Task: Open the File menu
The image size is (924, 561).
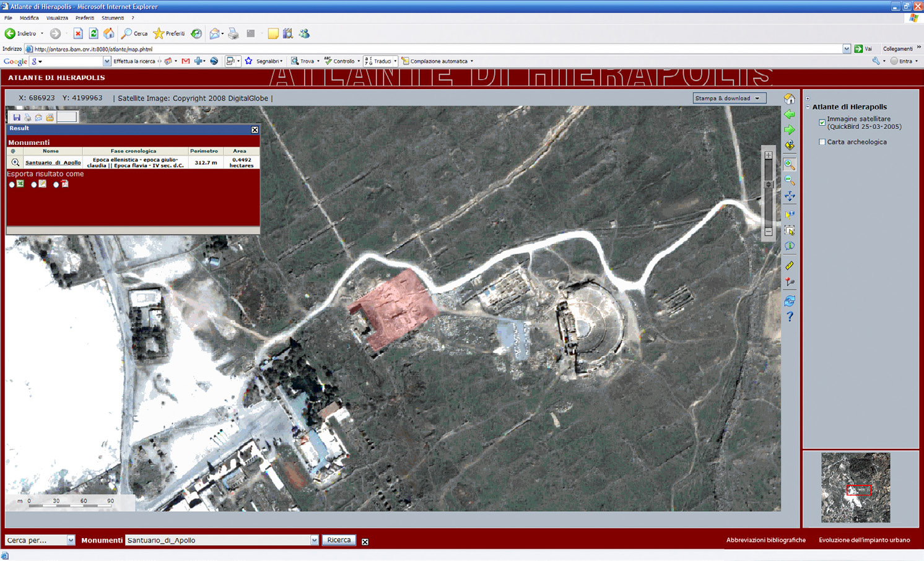Action: [x=8, y=18]
